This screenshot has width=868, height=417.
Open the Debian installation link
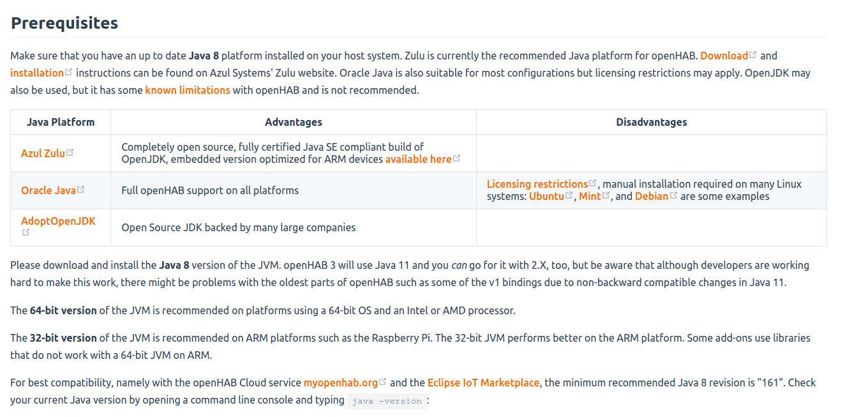652,196
